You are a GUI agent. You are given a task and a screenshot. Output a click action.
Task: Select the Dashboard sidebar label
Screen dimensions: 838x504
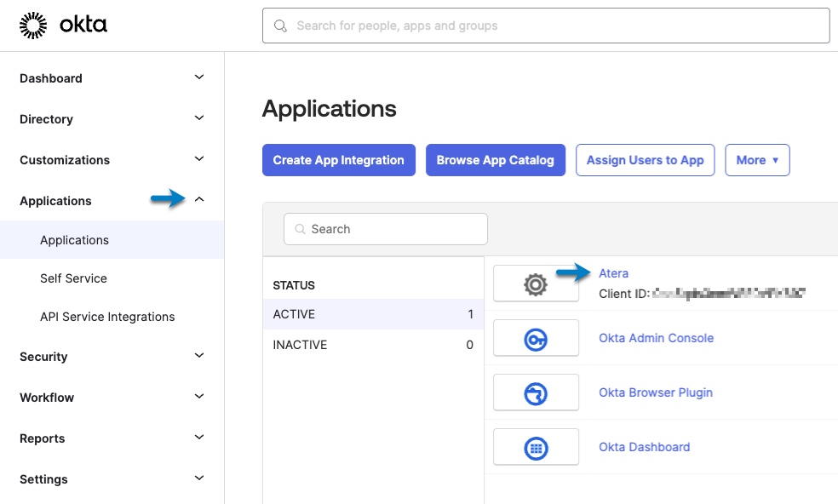[x=51, y=78]
